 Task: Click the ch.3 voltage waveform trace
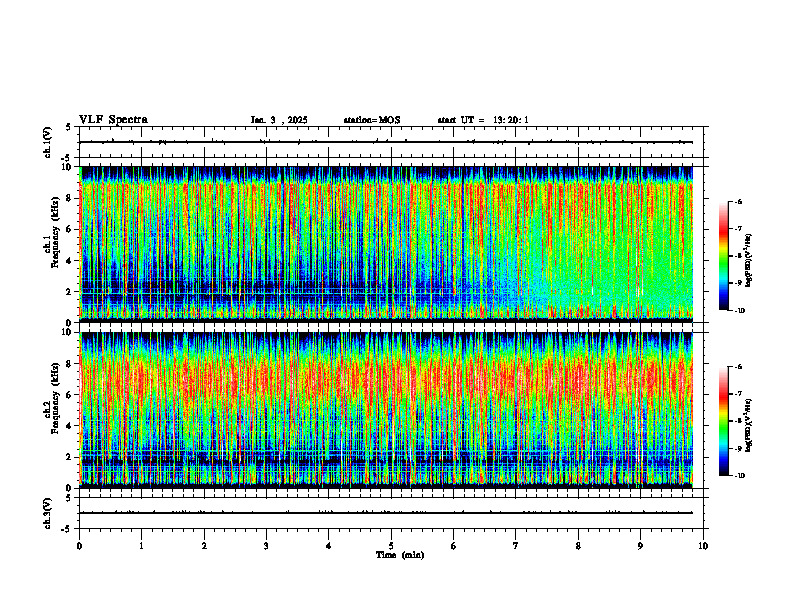pyautogui.click(x=386, y=513)
